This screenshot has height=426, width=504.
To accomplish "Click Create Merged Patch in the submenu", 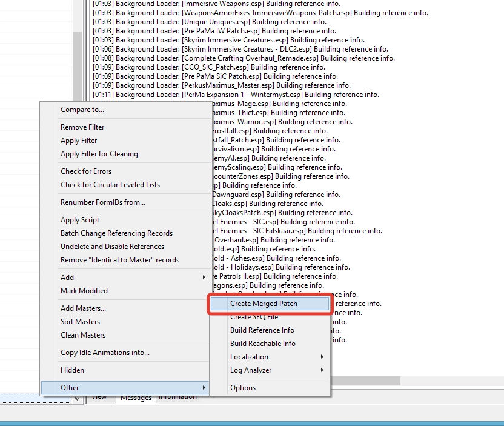I will [264, 304].
